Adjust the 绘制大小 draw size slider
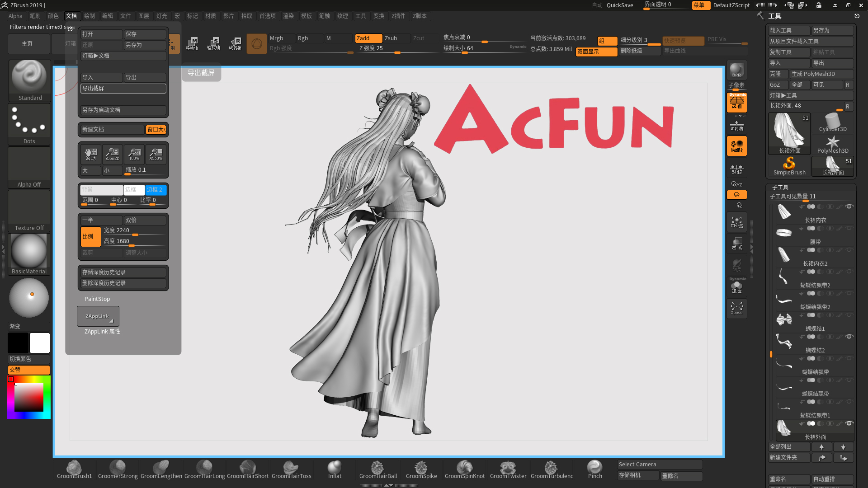The image size is (868, 488). 484,49
